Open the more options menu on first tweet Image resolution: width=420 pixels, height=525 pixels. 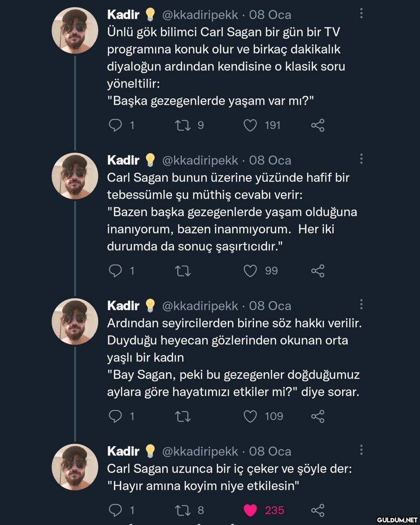click(361, 14)
